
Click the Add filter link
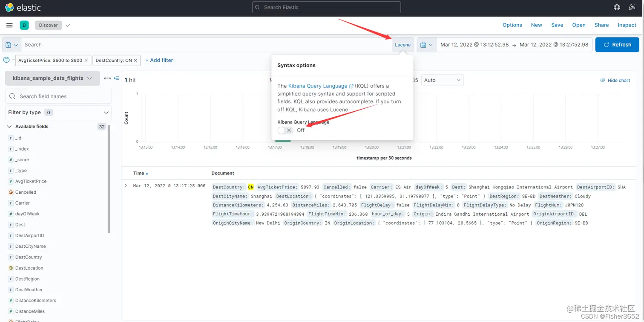pos(159,60)
